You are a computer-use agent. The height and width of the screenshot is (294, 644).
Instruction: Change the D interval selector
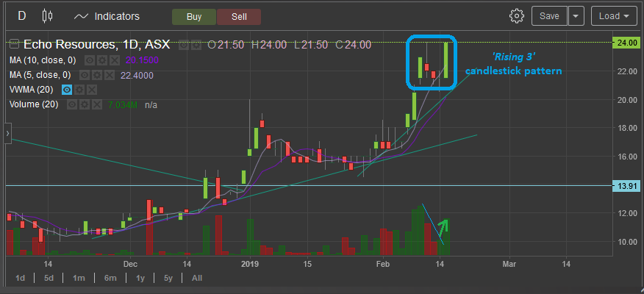[22, 16]
